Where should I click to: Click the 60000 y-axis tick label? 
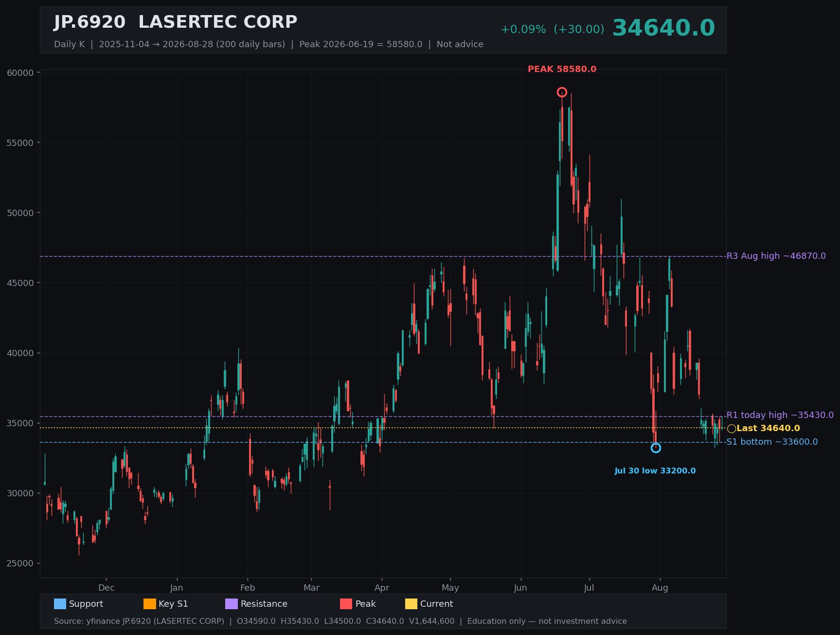(20, 73)
